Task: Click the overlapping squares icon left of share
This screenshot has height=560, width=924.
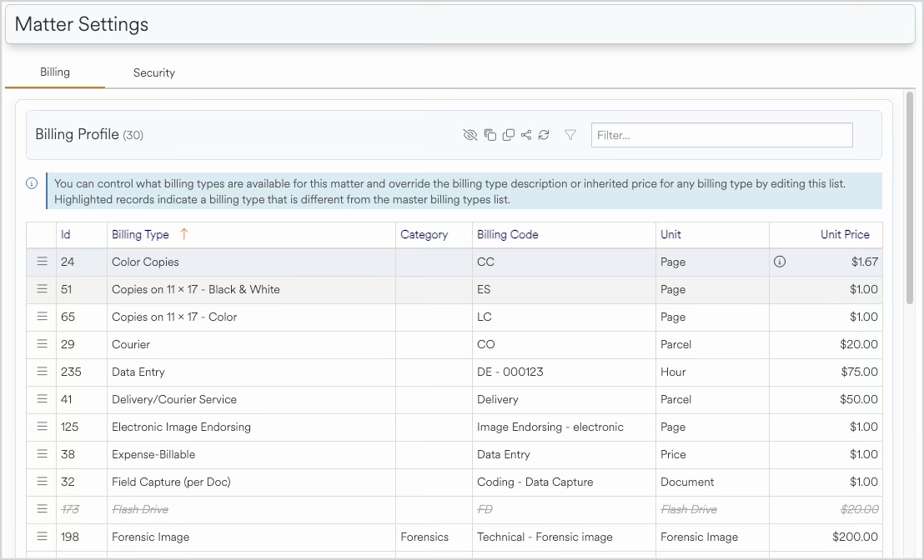Action: 508,135
